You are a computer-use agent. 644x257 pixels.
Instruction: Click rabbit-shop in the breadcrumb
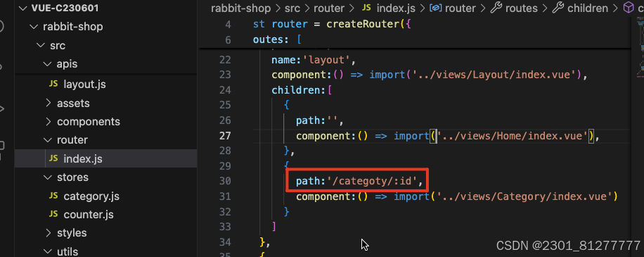tap(241, 8)
